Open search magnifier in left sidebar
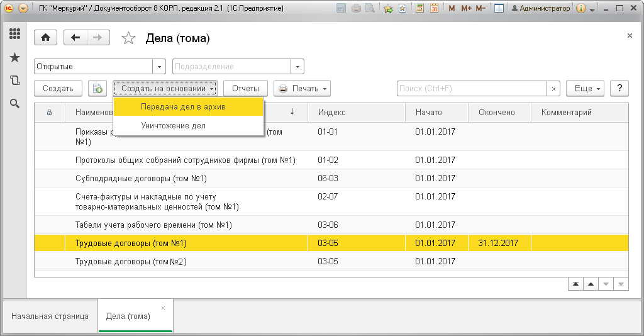 pyautogui.click(x=15, y=104)
